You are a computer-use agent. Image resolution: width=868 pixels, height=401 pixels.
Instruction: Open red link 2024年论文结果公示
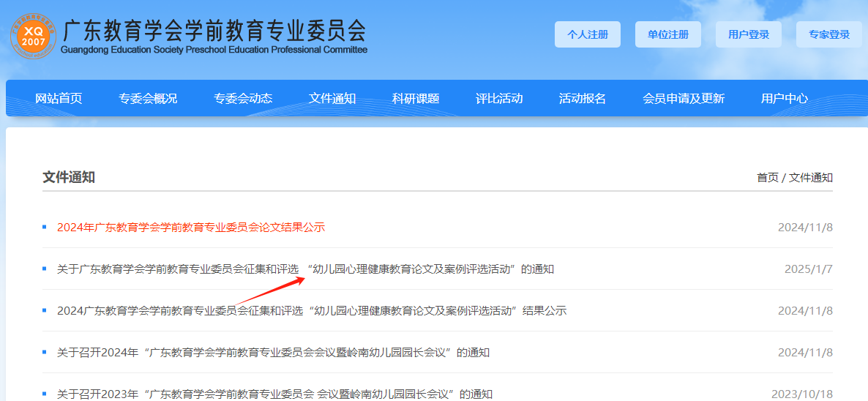tap(191, 228)
